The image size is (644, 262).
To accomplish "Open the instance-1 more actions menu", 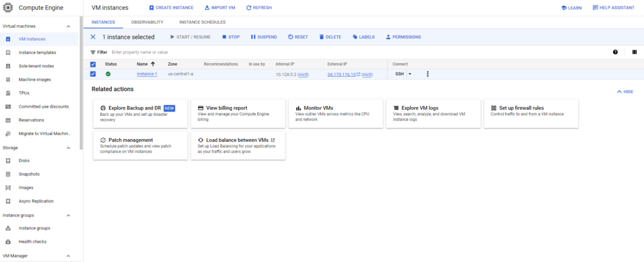I will 428,74.
